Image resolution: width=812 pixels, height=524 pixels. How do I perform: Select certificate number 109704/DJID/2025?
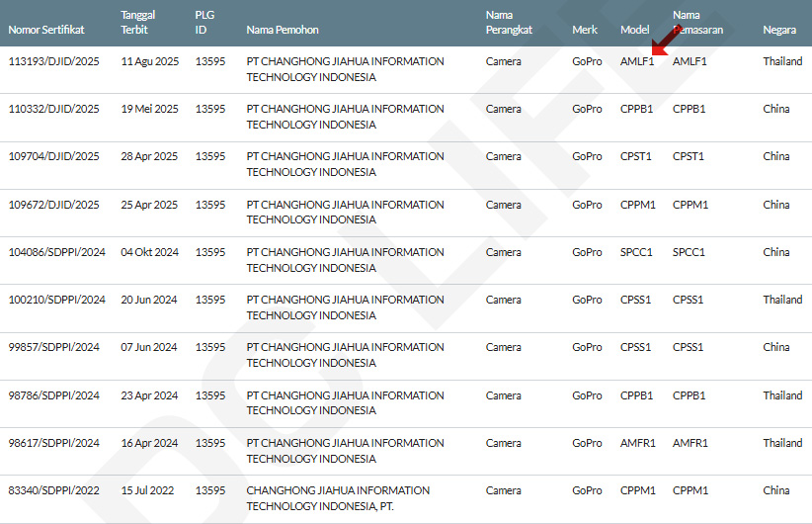click(54, 156)
